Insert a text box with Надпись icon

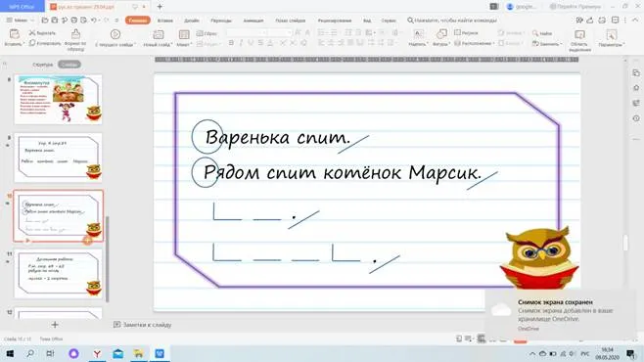point(418,34)
